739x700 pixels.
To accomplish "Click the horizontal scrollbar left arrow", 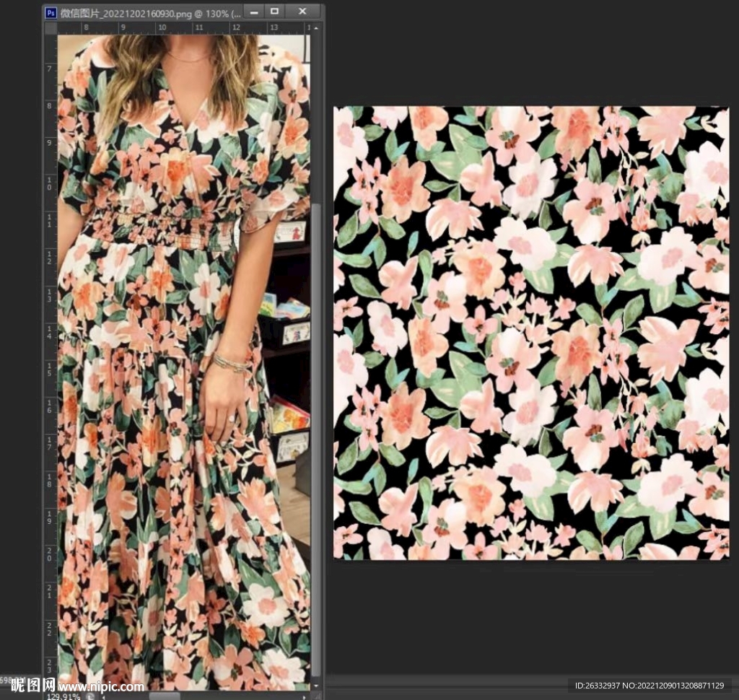I will click(x=102, y=696).
